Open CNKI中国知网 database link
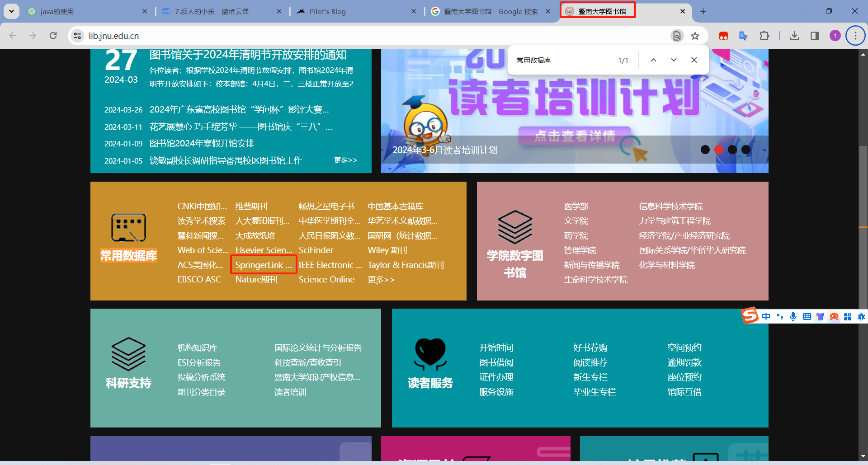The image size is (868, 465). (x=202, y=206)
